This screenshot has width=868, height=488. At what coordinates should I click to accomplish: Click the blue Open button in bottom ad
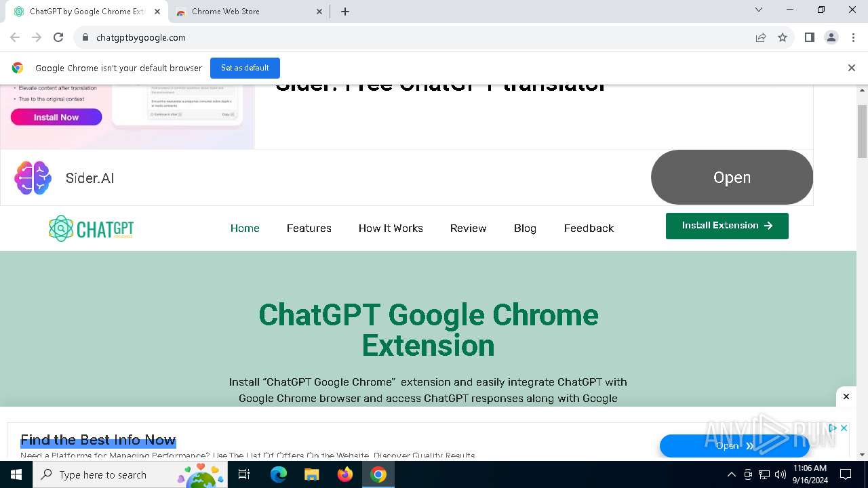click(x=734, y=445)
